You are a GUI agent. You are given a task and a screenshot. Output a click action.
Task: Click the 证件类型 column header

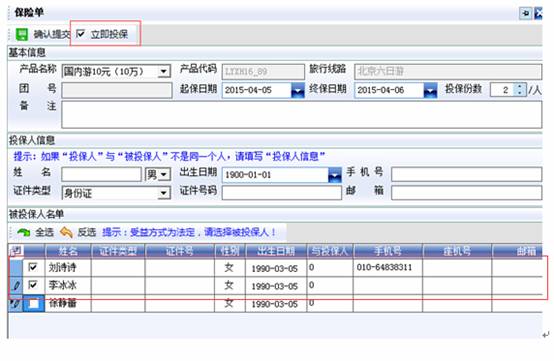tap(118, 251)
